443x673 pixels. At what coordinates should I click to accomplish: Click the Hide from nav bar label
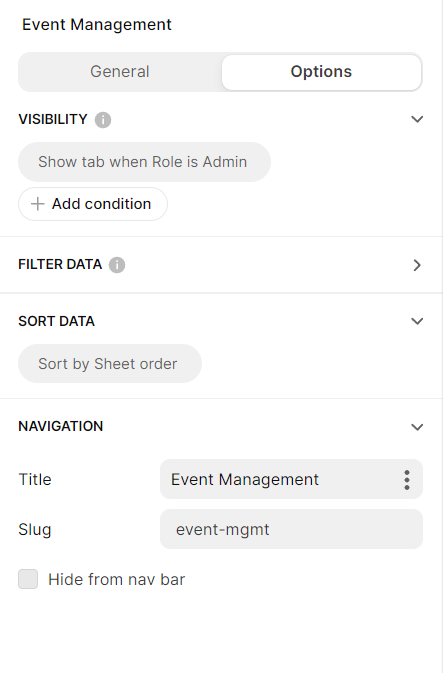coord(117,579)
